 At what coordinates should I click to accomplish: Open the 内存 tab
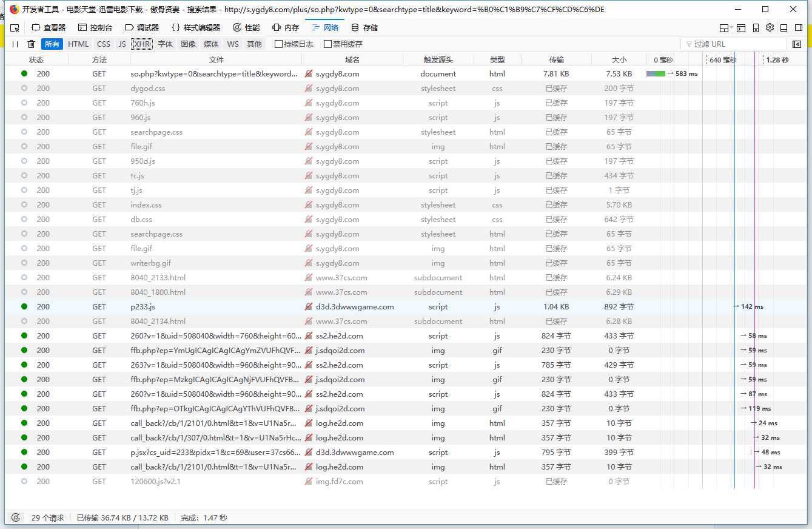click(x=286, y=28)
